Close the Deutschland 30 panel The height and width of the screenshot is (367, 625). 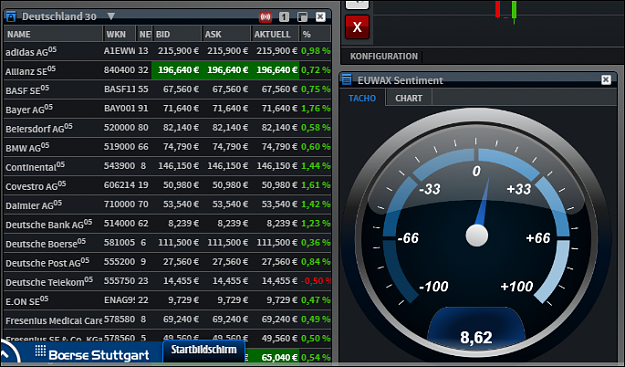click(320, 17)
